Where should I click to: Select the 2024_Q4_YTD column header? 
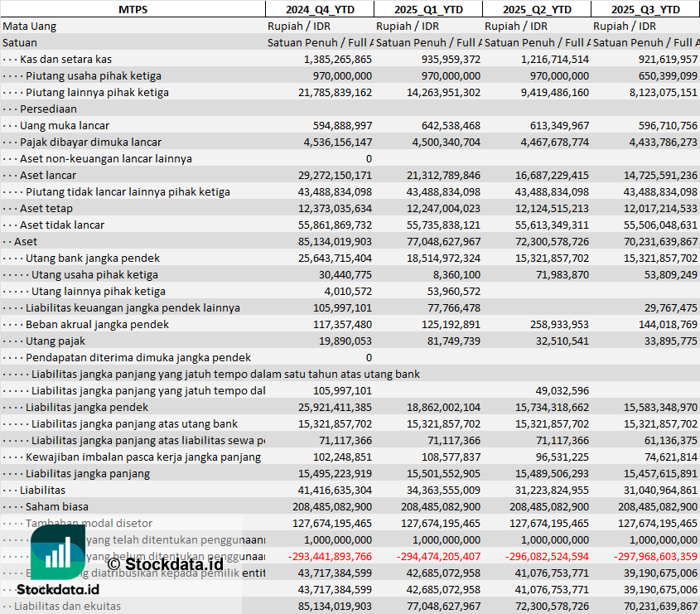point(319,9)
